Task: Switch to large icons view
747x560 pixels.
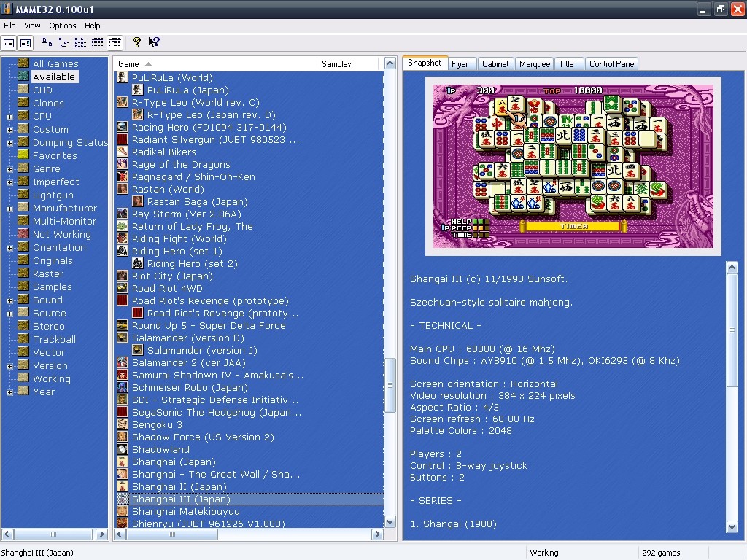Action: click(47, 43)
